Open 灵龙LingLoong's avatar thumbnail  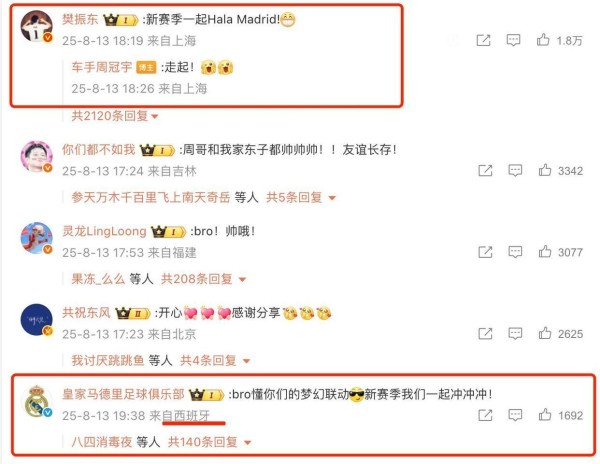coord(36,238)
